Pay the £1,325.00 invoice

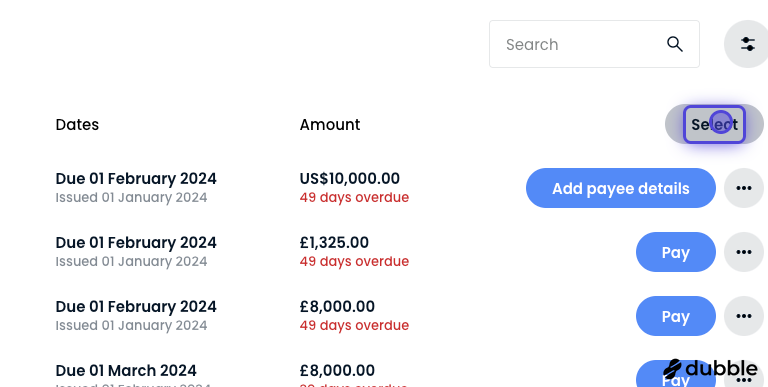675,252
